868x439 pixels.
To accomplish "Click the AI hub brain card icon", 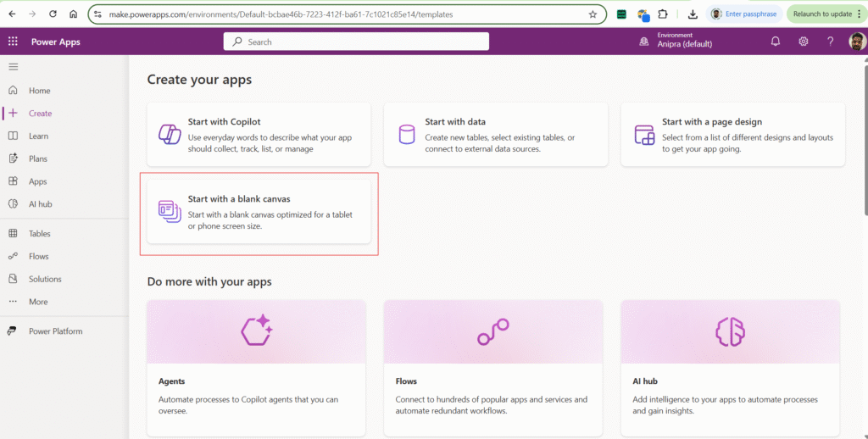I will pos(730,331).
